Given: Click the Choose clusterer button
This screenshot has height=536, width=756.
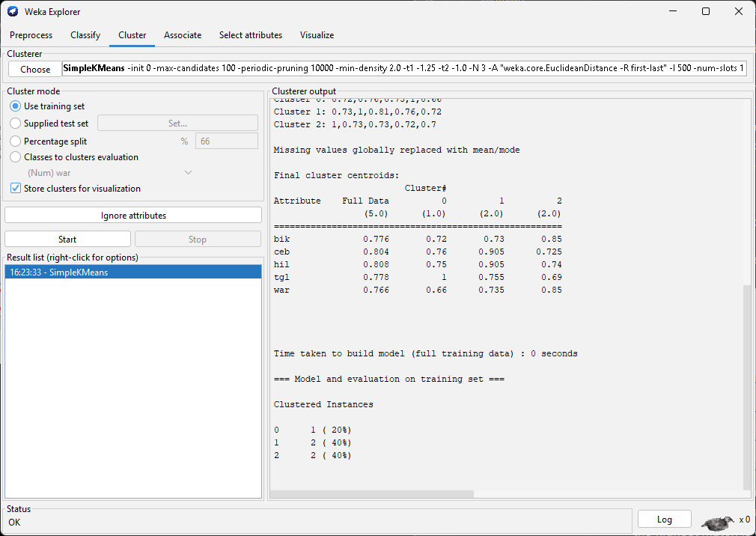Looking at the screenshot, I should 35,70.
